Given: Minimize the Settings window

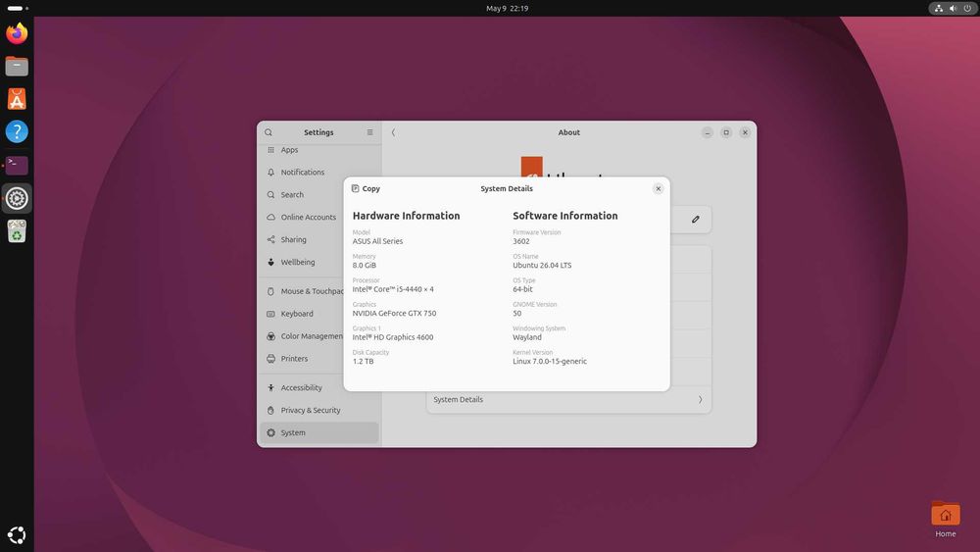Looking at the screenshot, I should pos(707,132).
